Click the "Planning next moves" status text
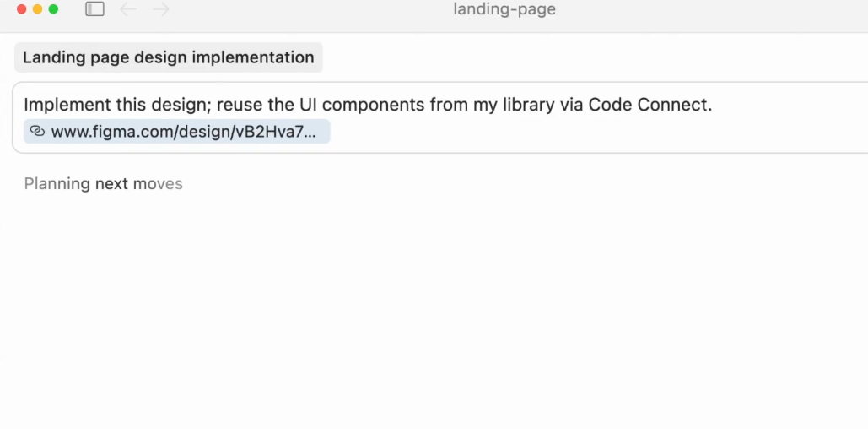The image size is (868, 429). tap(103, 184)
